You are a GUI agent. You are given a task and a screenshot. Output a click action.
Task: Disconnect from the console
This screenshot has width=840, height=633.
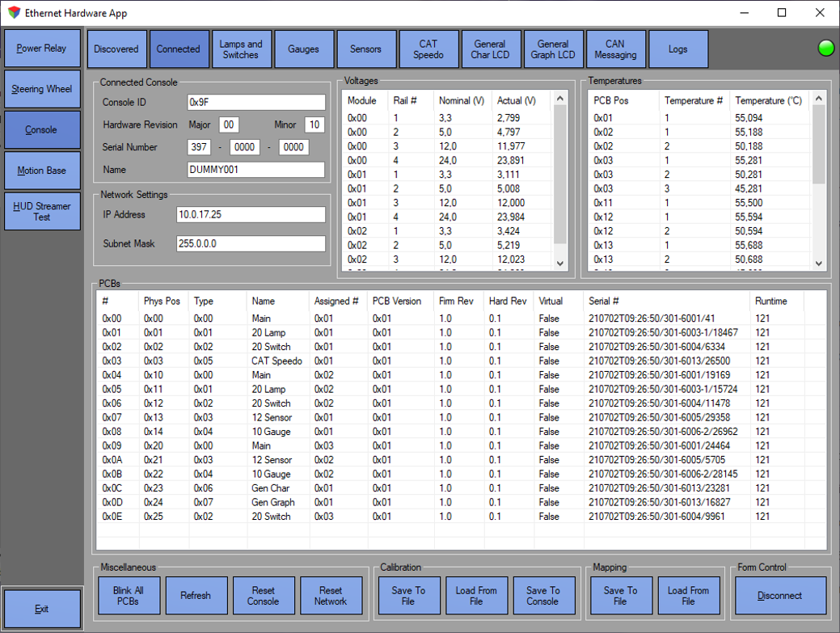point(780,596)
